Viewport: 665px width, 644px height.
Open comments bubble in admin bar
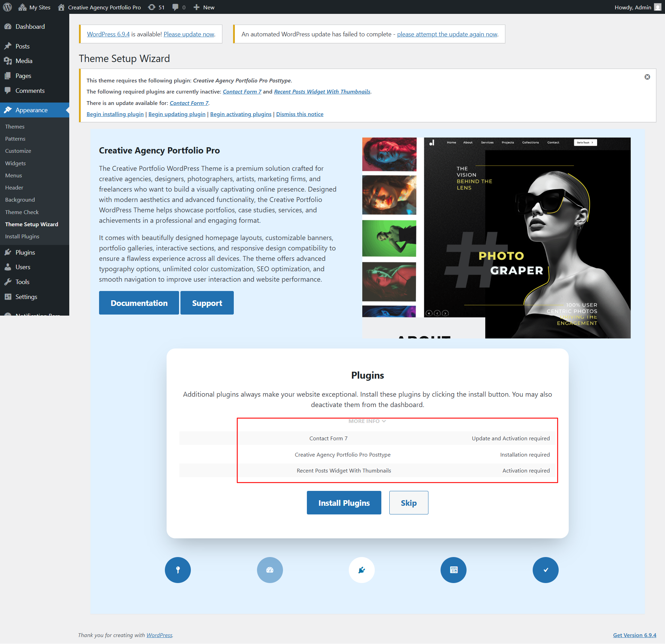(x=179, y=7)
